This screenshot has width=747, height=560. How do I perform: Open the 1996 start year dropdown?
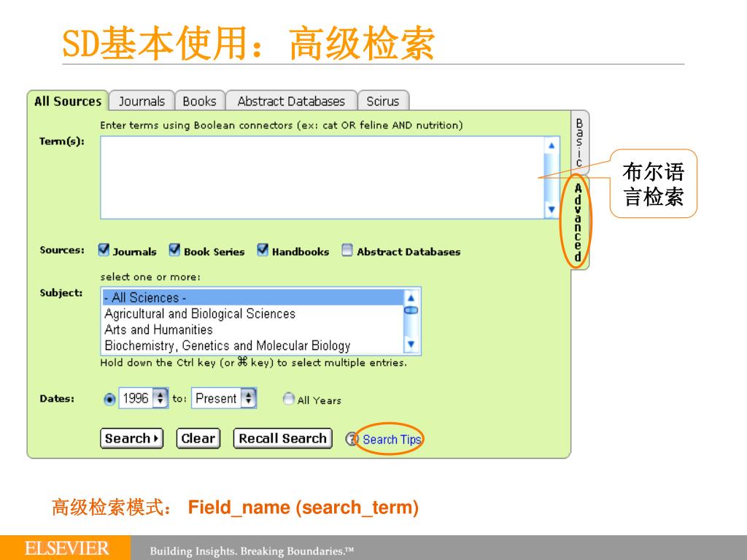144,398
